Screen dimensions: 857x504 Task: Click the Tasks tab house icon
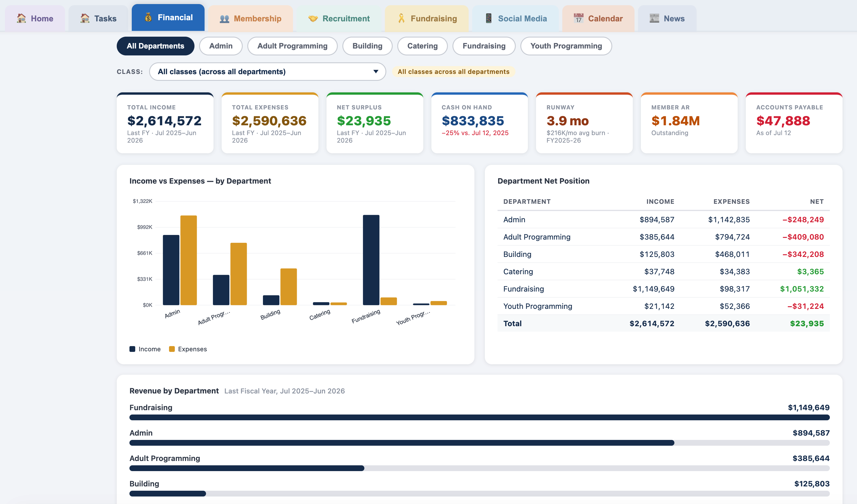coord(85,18)
